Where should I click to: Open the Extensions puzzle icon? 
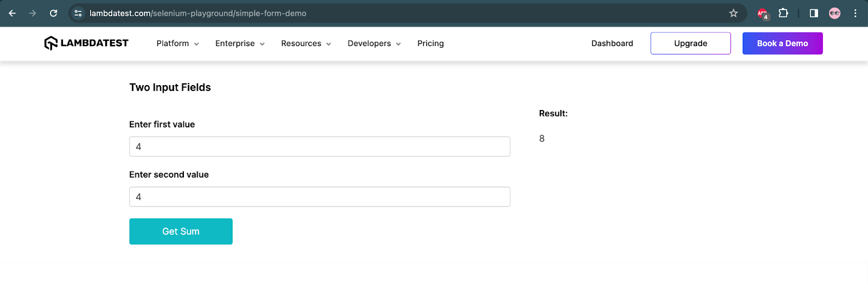(783, 13)
